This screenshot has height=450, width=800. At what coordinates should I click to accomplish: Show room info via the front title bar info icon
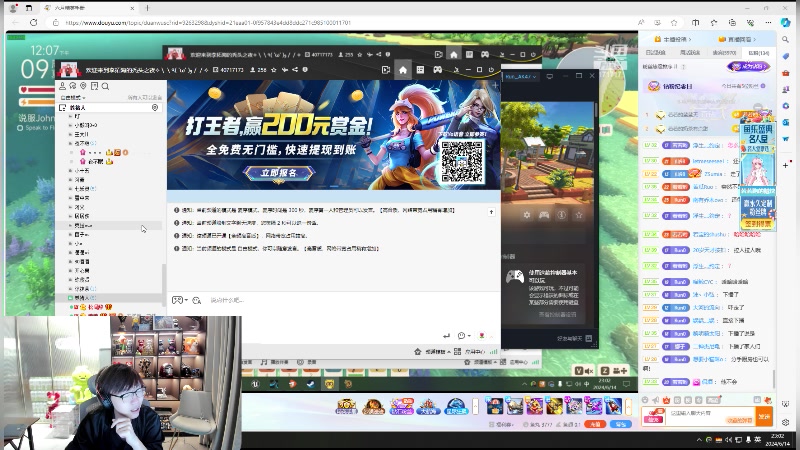tap(305, 70)
